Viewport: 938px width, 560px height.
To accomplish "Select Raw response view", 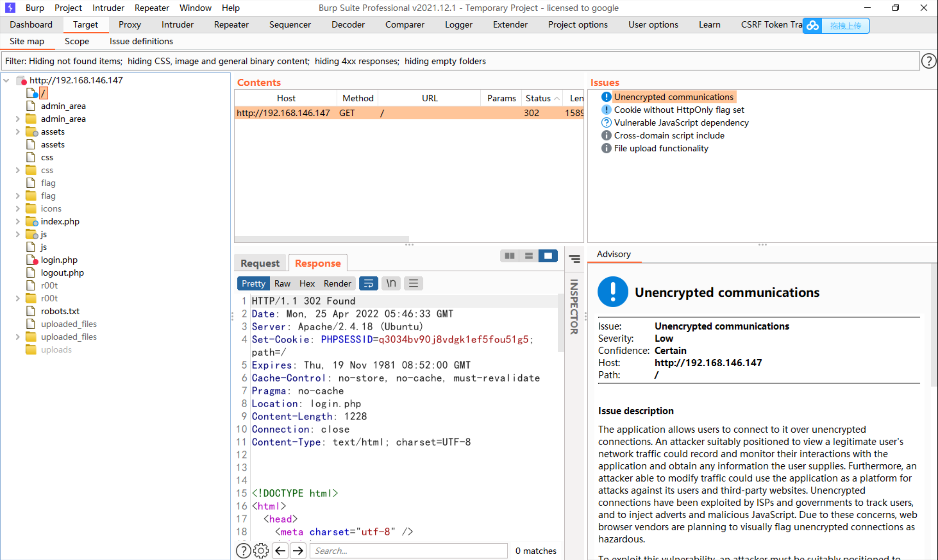I will click(x=282, y=283).
